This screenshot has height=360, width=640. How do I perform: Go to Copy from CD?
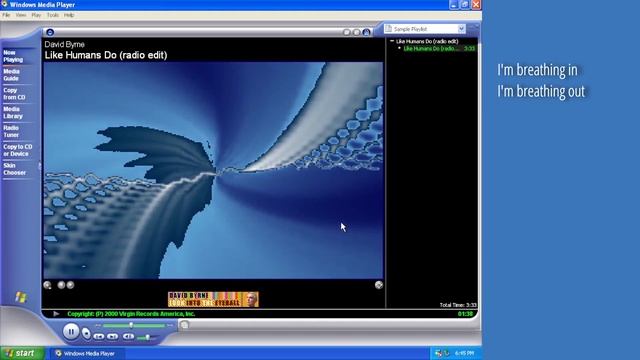coord(14,94)
